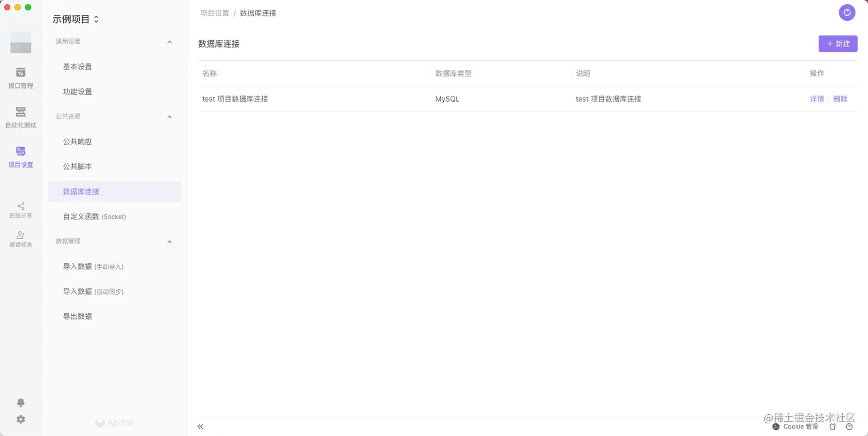Open the theme skin icon near Cookie 管理
This screenshot has height=436, width=868.
(x=832, y=426)
